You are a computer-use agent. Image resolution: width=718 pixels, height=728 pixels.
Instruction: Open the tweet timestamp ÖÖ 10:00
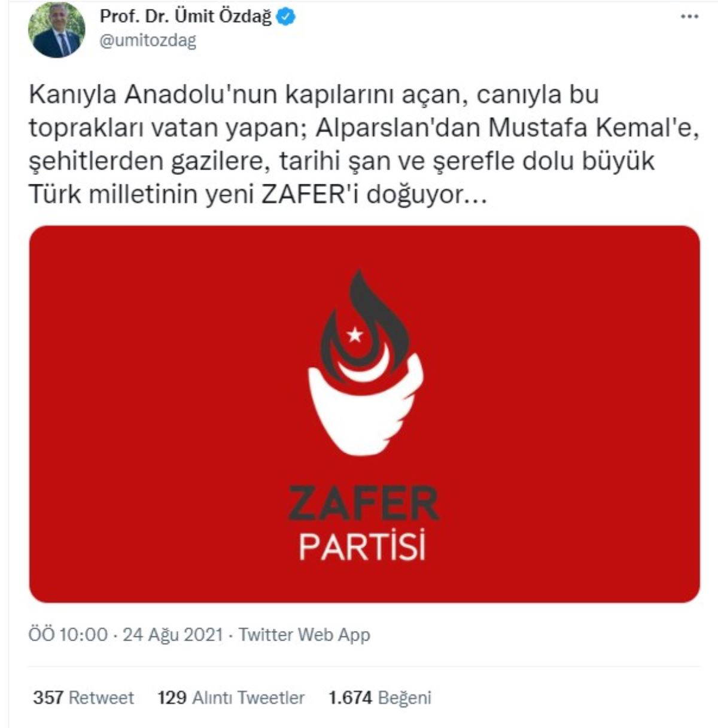pos(68,635)
